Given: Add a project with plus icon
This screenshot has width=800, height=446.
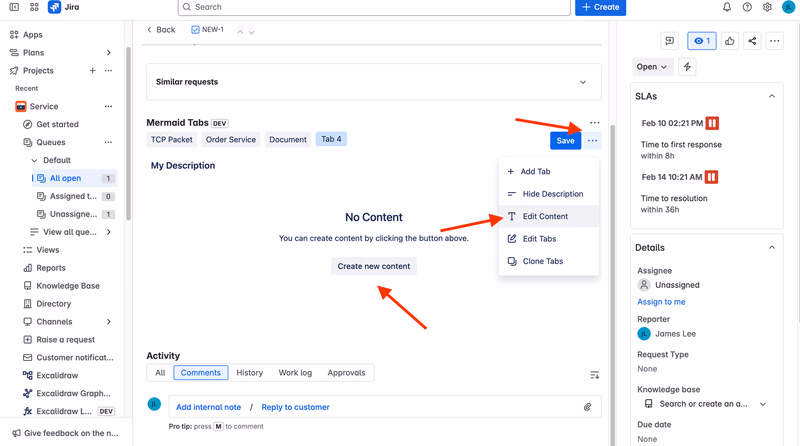Looking at the screenshot, I should click(92, 70).
